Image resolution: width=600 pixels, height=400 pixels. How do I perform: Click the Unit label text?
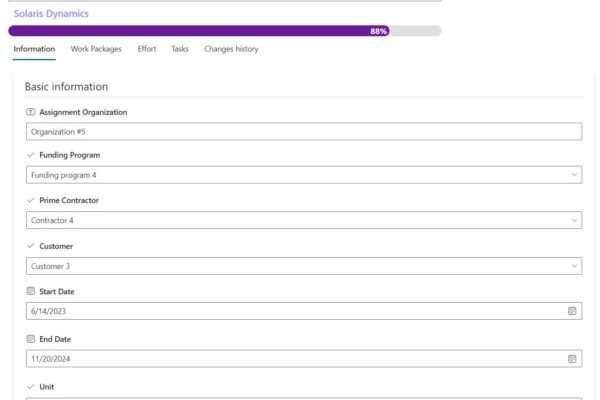coord(47,387)
